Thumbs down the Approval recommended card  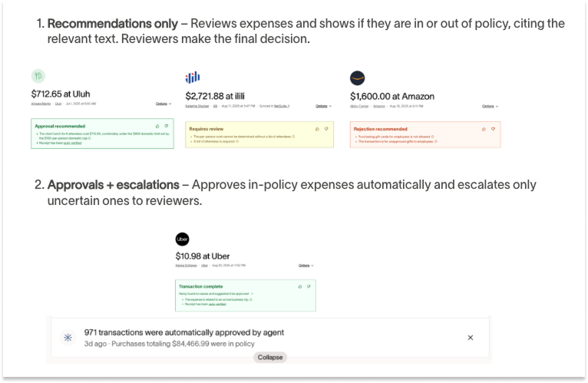(166, 126)
